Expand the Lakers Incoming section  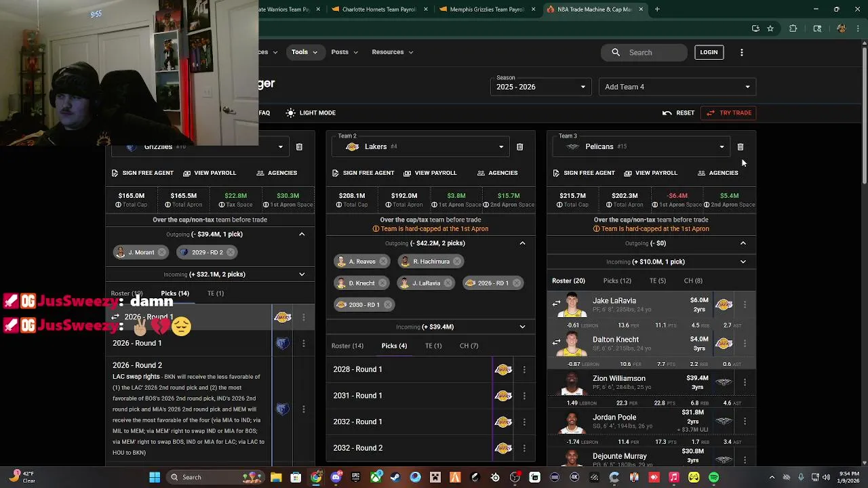pyautogui.click(x=522, y=327)
